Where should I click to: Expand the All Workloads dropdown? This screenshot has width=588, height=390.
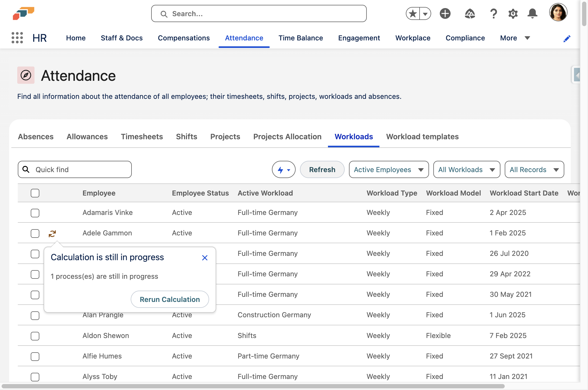pos(466,169)
